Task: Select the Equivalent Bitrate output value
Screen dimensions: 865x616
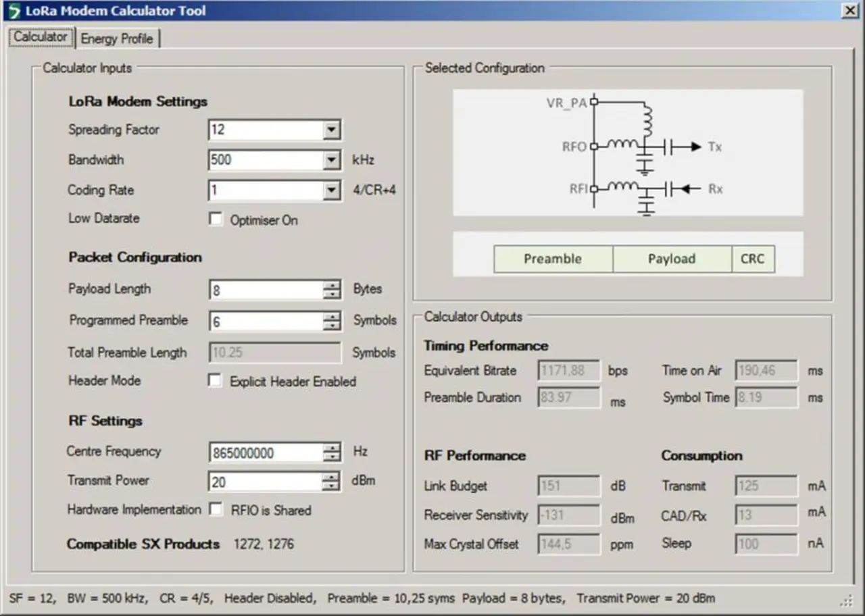Action: pos(569,370)
